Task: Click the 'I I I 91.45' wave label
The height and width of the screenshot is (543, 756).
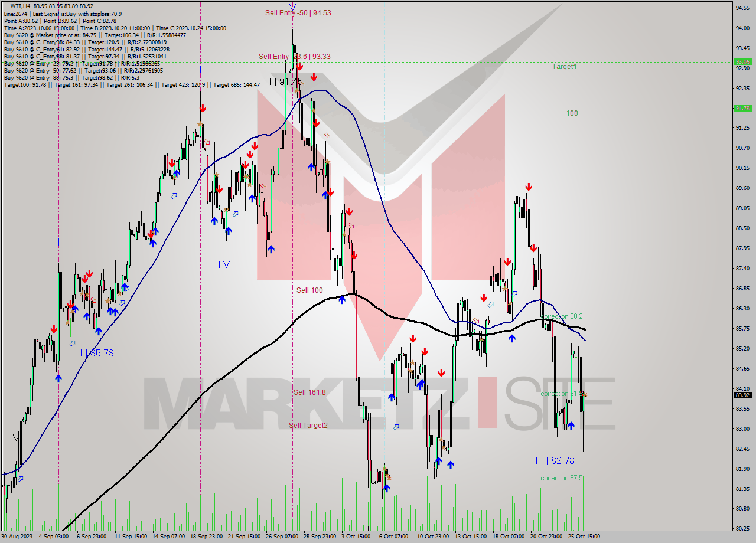Action: pyautogui.click(x=283, y=81)
